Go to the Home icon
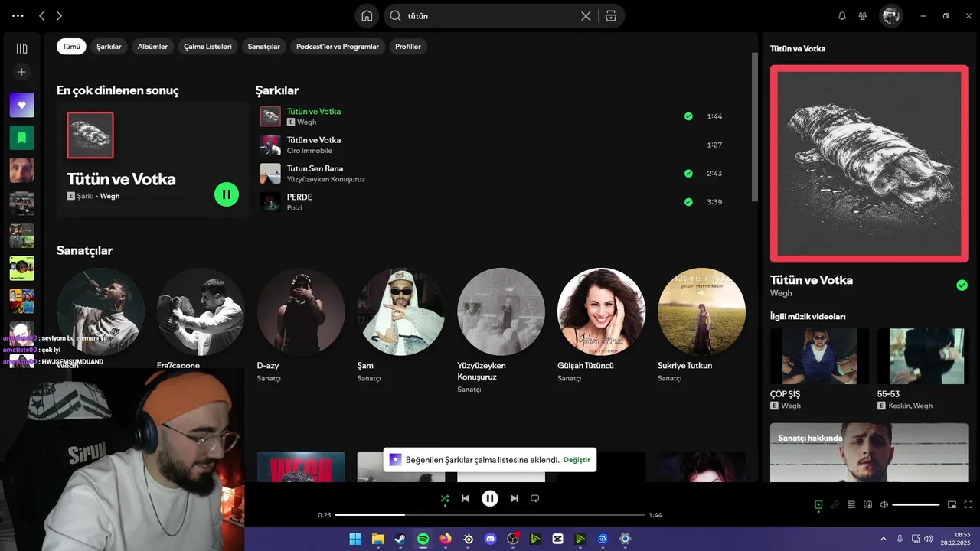 click(367, 16)
